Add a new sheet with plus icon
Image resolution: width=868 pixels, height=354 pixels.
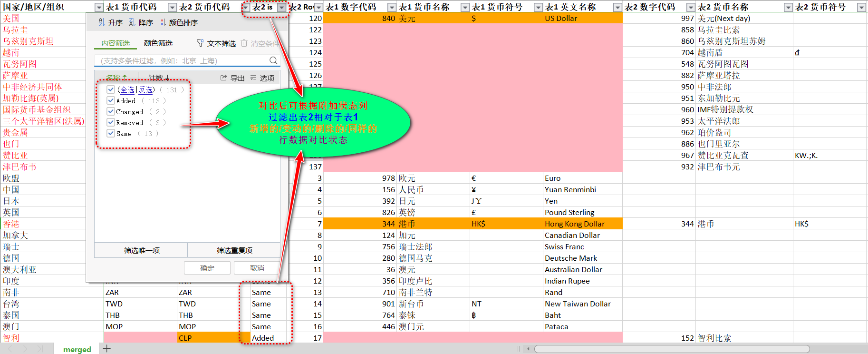[x=107, y=349]
